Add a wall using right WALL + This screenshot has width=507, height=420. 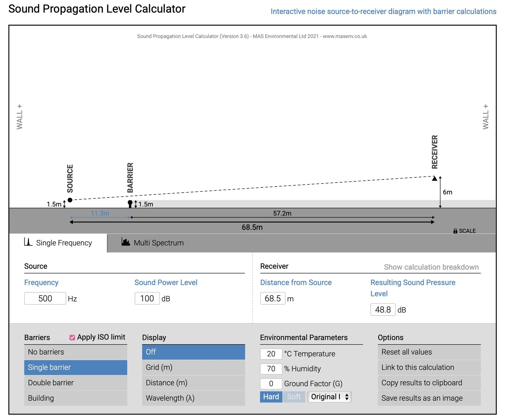coord(486,116)
